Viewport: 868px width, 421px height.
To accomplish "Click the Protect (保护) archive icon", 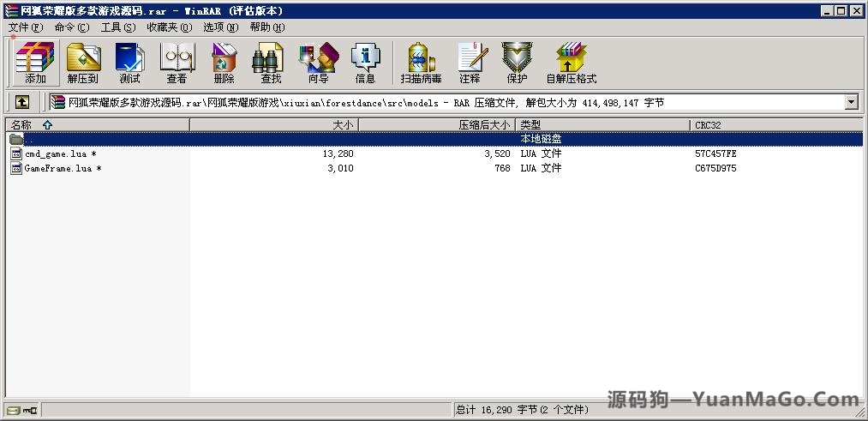I will point(517,63).
